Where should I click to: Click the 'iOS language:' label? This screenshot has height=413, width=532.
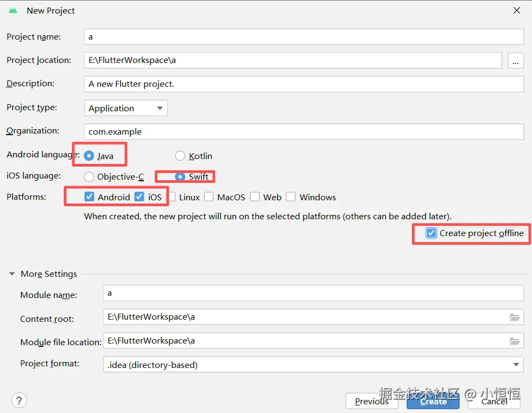pyautogui.click(x=34, y=176)
